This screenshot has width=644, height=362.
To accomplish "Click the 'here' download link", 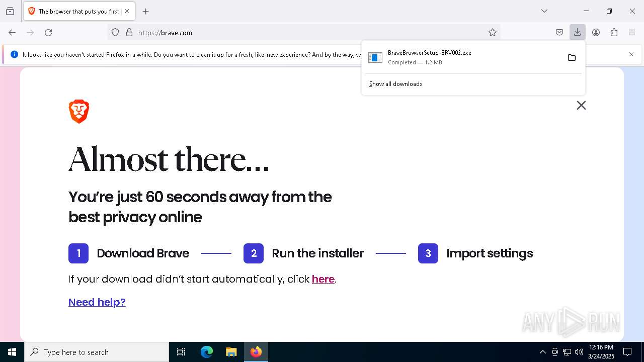I will [x=323, y=279].
